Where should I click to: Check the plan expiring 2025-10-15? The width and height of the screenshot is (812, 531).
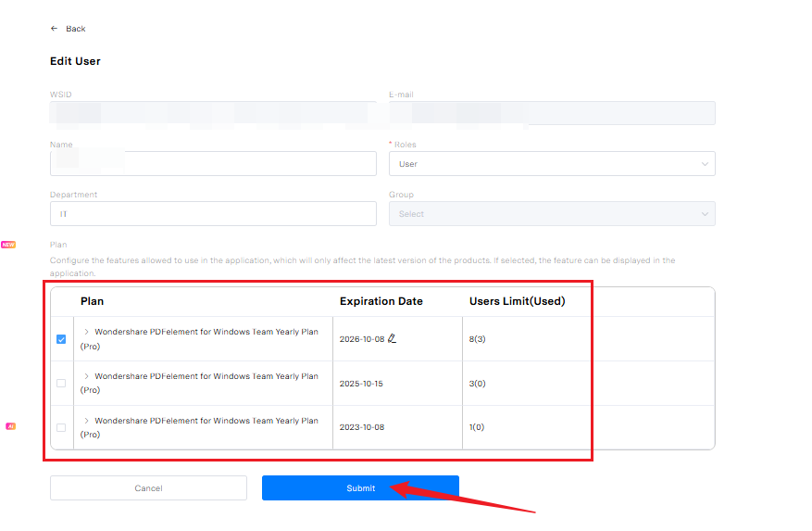[x=61, y=384]
